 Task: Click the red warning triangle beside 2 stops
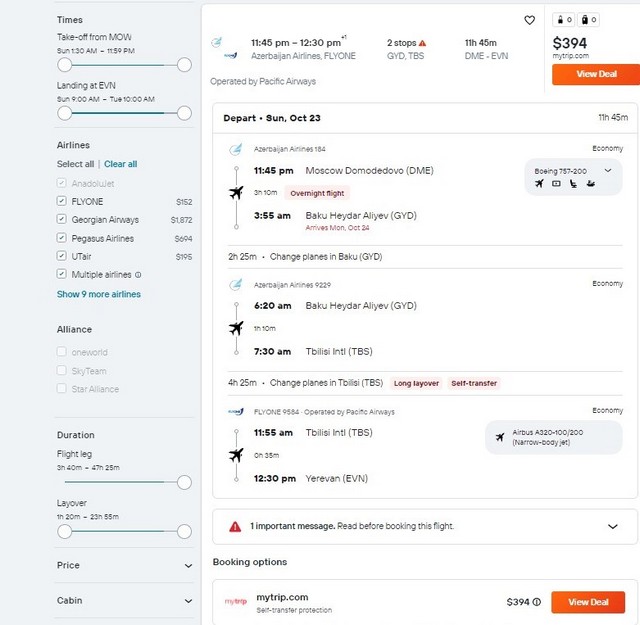(422, 43)
